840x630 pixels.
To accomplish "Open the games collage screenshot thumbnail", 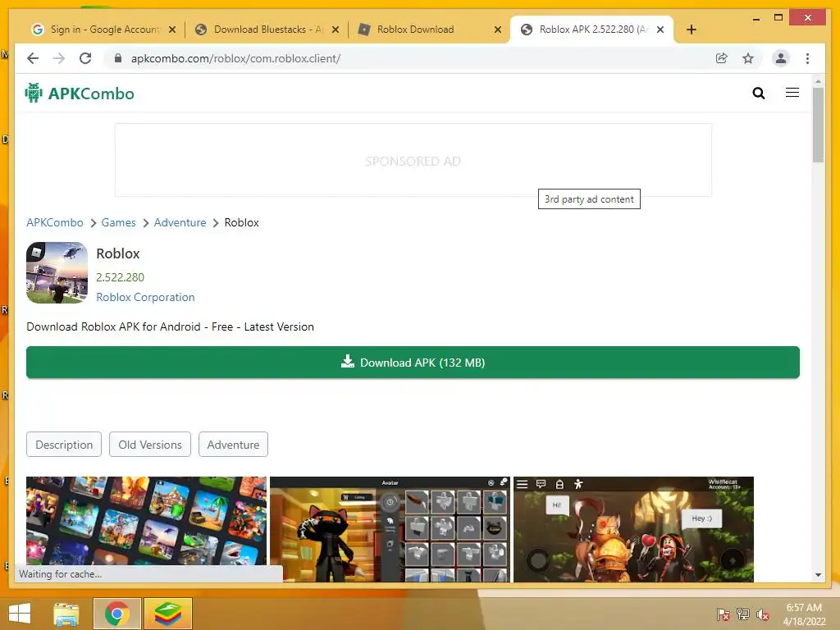I will click(x=146, y=527).
